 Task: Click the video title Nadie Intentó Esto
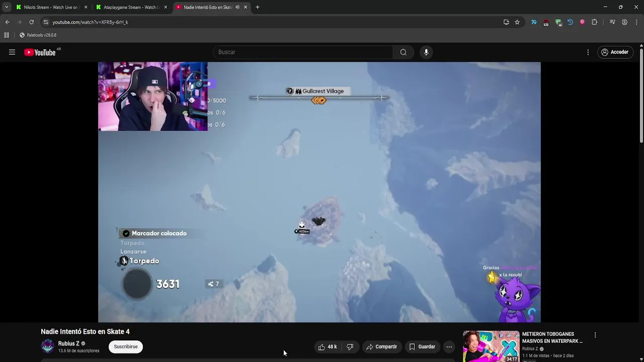click(85, 332)
